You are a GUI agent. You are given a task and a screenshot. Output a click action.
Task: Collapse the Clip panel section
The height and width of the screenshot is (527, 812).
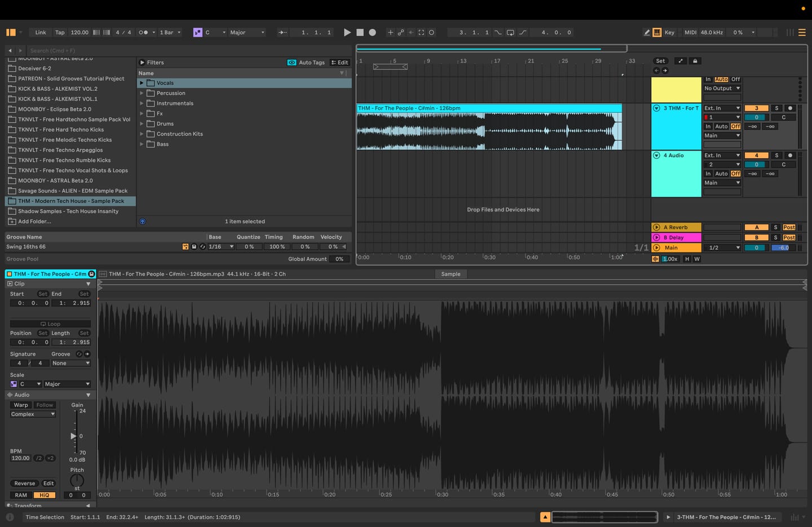coord(88,284)
